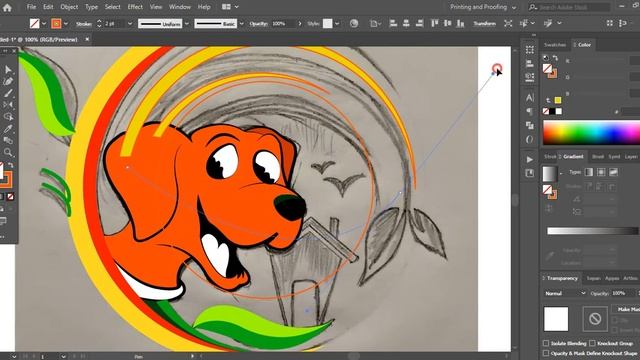The height and width of the screenshot is (360, 640).
Task: Open Brush Definition Basic dropdown
Action: [241, 24]
